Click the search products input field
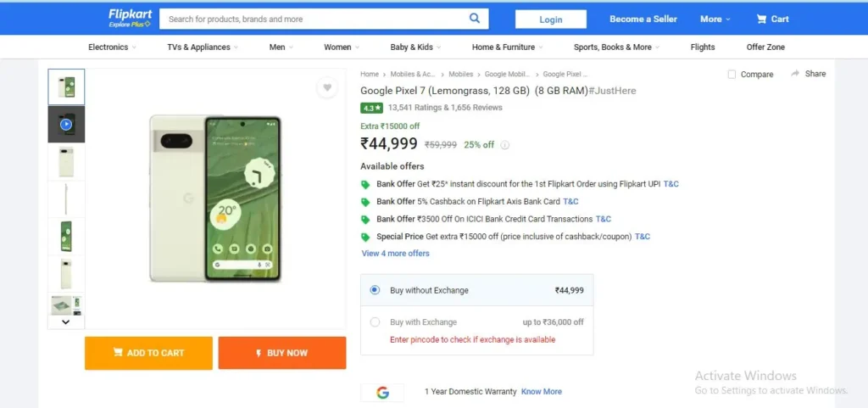This screenshot has width=868, height=408. [x=313, y=19]
